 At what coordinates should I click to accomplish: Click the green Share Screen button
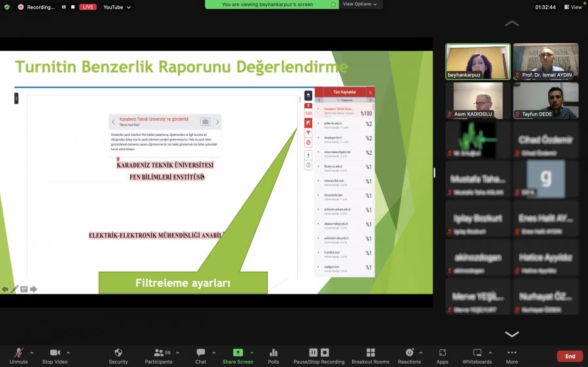click(x=238, y=356)
